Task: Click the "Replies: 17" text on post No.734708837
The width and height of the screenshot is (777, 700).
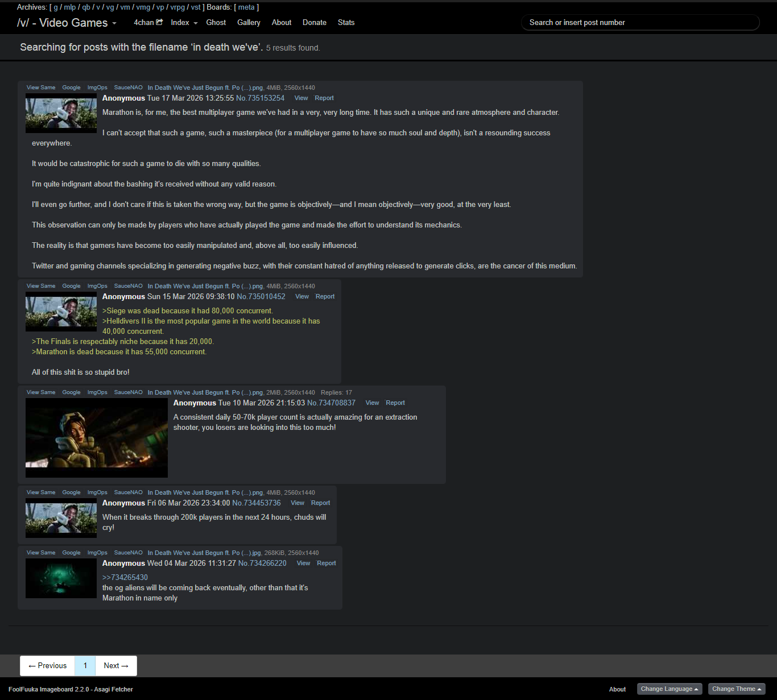Action: [336, 392]
